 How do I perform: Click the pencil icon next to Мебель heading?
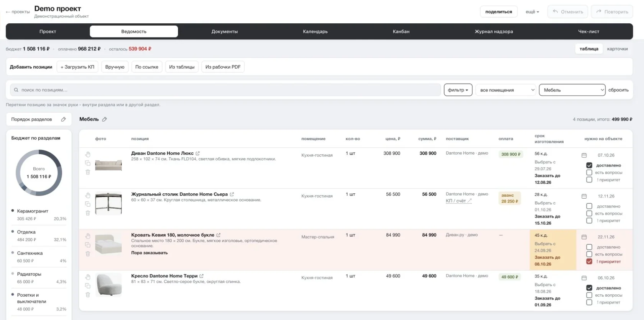click(x=104, y=119)
